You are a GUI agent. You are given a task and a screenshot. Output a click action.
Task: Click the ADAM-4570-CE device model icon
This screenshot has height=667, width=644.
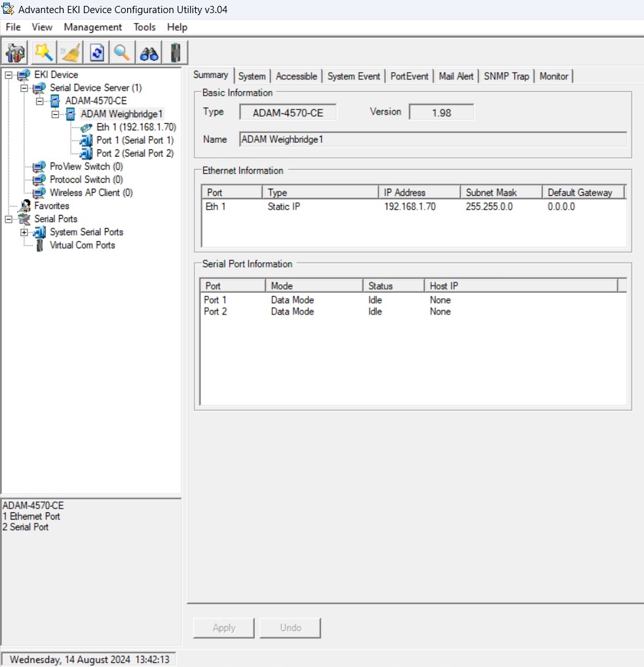(55, 102)
